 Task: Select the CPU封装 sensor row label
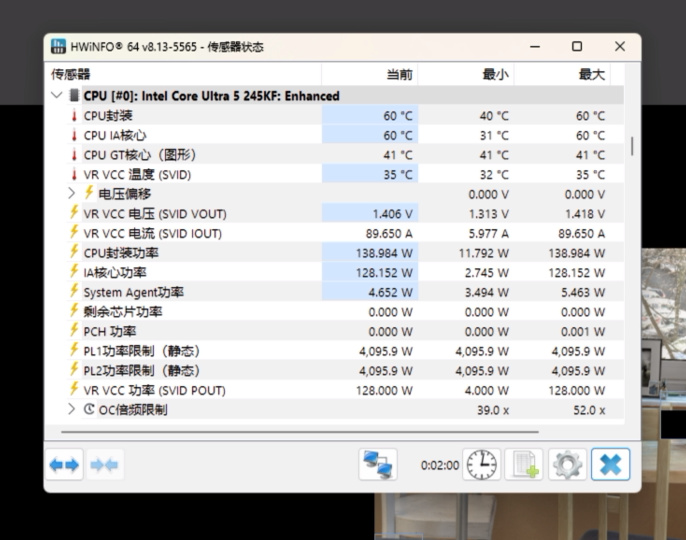pos(108,116)
